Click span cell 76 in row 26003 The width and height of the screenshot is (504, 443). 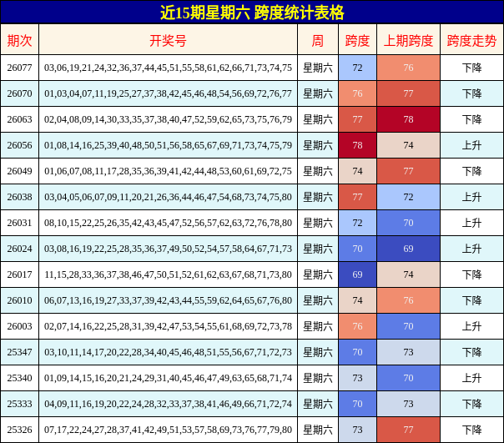coord(357,326)
